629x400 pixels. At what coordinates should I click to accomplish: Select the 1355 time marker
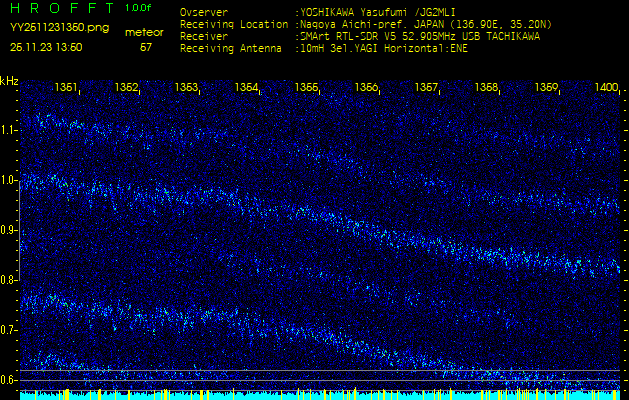point(306,88)
